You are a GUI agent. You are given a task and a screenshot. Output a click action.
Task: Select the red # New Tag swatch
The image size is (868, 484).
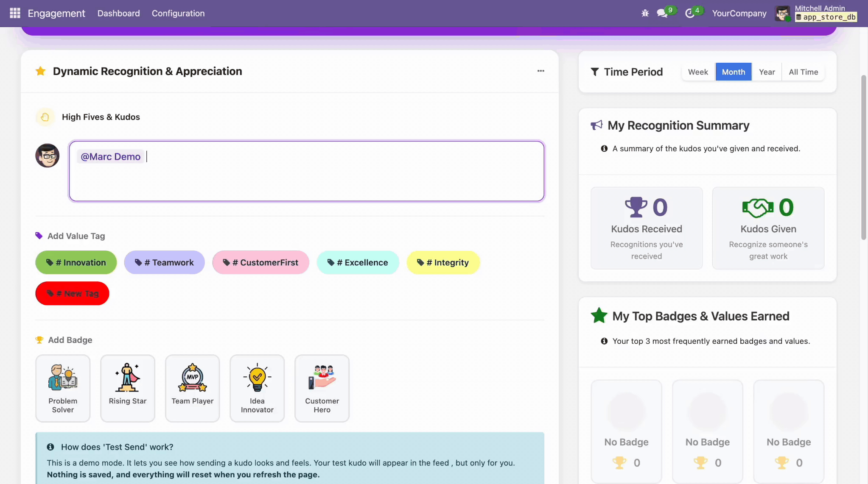(72, 293)
